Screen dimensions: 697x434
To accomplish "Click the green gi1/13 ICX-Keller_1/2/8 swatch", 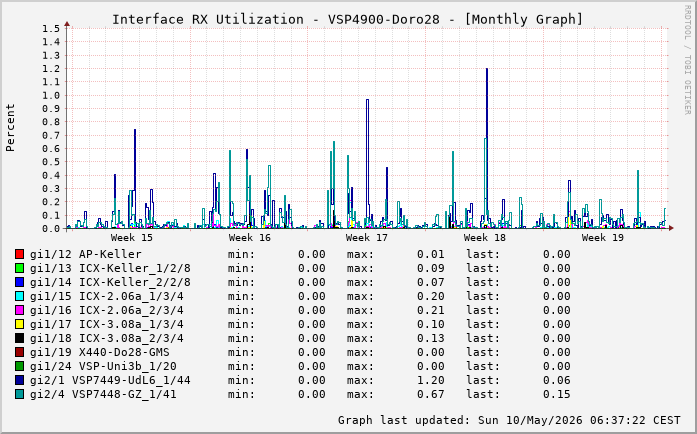I will click(19, 268).
